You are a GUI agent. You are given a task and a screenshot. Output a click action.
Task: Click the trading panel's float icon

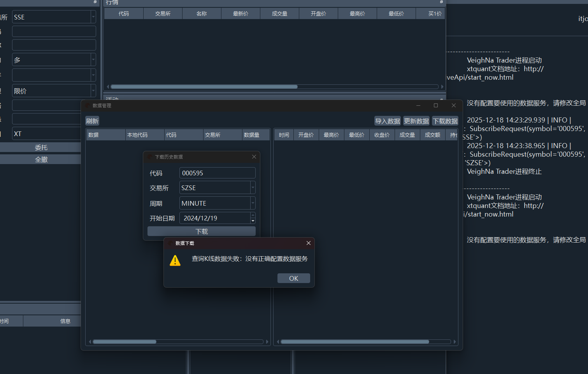(x=95, y=2)
